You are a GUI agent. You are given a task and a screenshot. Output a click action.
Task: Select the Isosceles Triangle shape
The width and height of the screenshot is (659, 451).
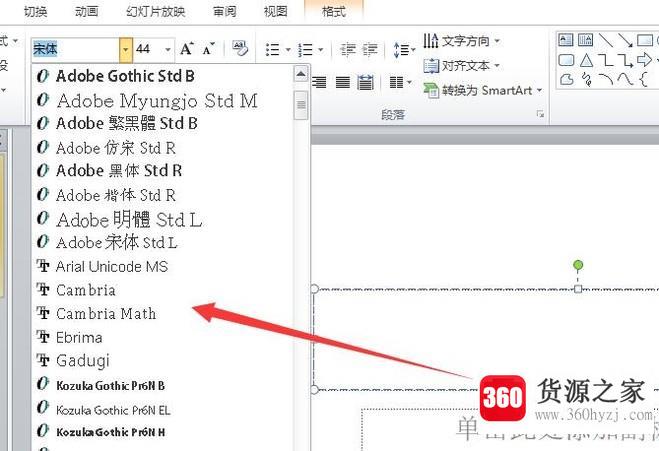[x=586, y=60]
